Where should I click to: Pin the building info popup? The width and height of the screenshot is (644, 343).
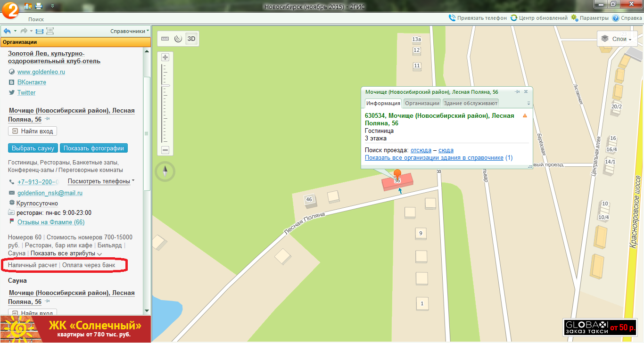click(x=517, y=92)
